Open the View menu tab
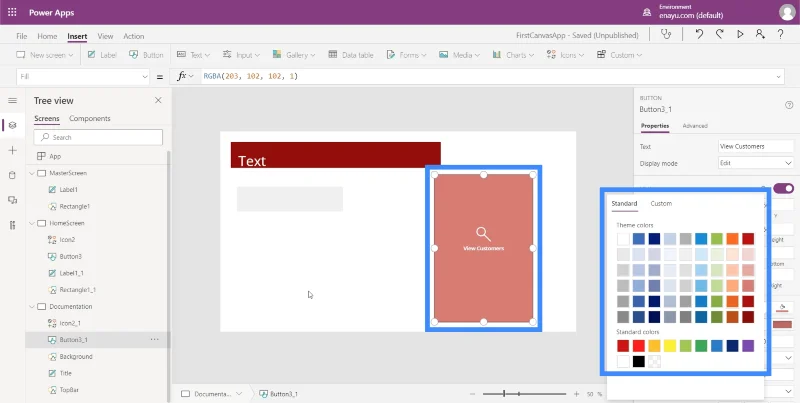Image resolution: width=800 pixels, height=403 pixels. pos(105,36)
